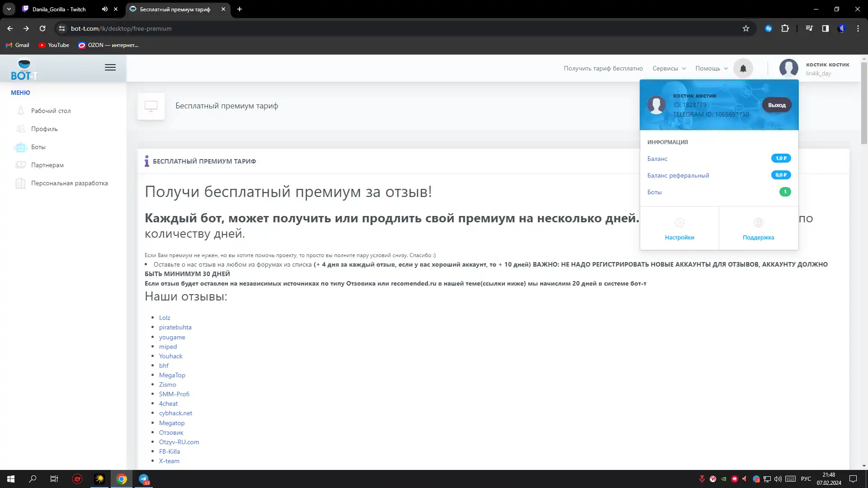Viewport: 868px width, 488px height.
Task: Click the robot icon beside Боты
Action: (20, 147)
